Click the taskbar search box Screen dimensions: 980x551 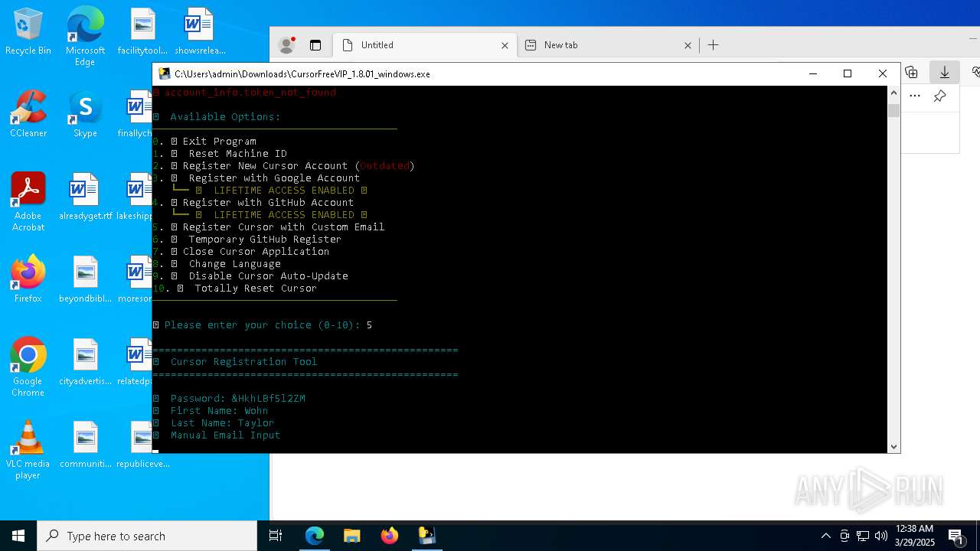click(x=147, y=536)
